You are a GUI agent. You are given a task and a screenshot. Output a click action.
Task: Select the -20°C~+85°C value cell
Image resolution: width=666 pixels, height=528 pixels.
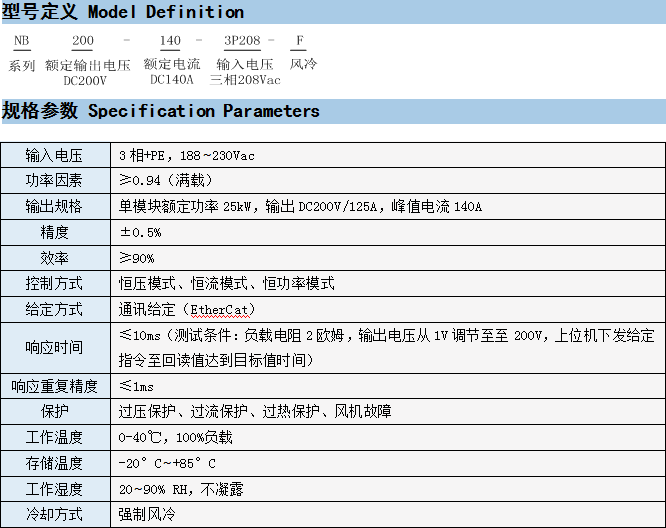388,463
